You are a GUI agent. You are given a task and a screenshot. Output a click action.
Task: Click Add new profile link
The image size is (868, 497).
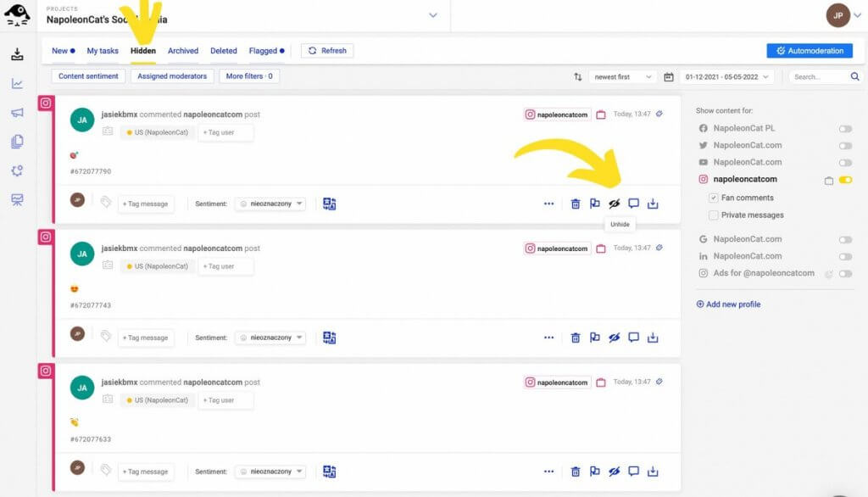tap(728, 304)
